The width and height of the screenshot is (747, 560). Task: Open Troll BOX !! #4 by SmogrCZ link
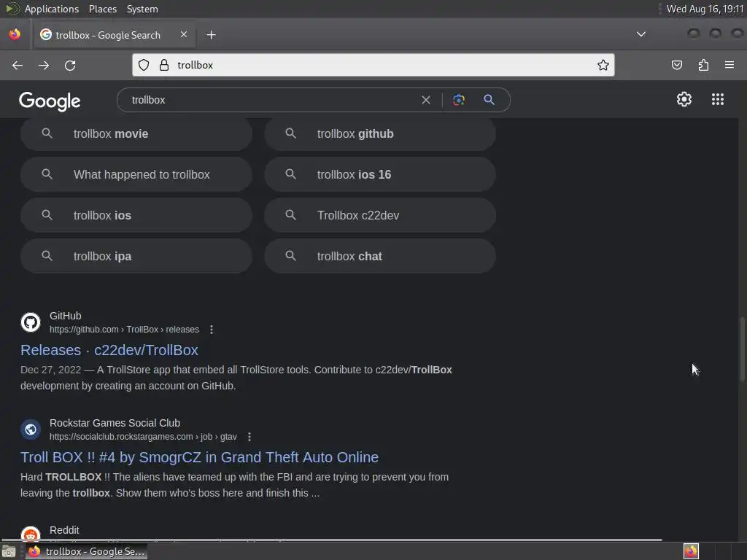200,457
